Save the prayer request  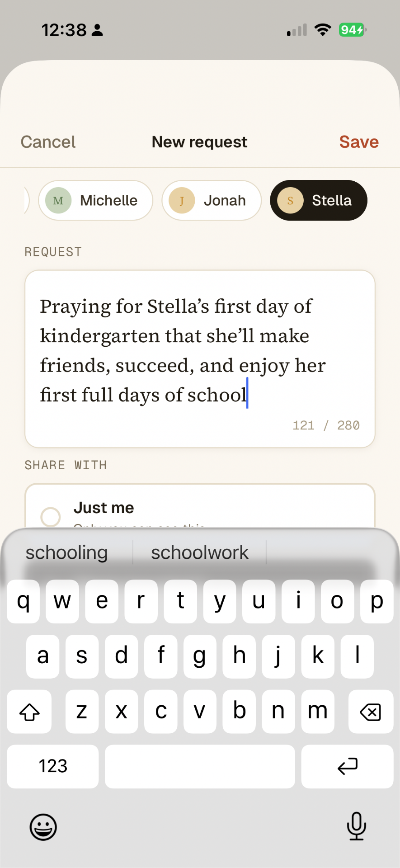[x=359, y=142]
